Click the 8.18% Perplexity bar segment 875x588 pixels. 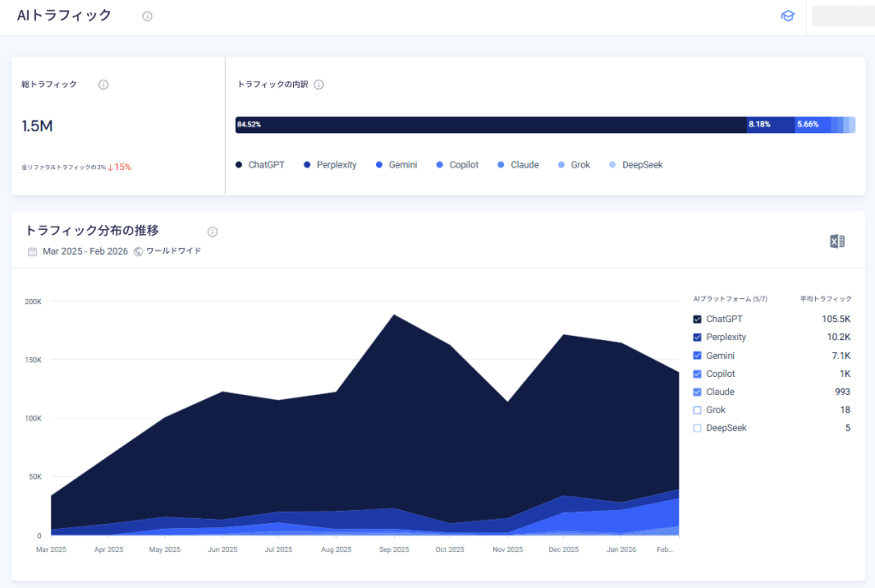tap(771, 125)
